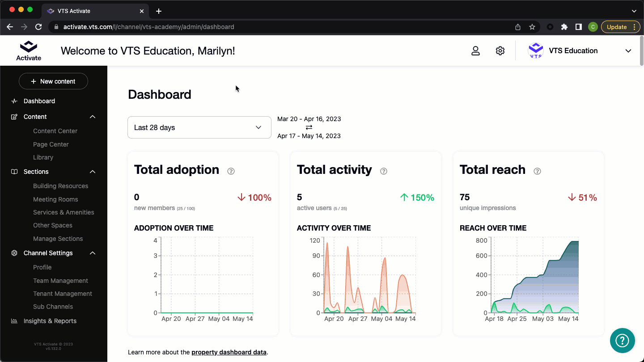Click the Dashboard pulse icon in sidebar
Screen dimensions: 644x362
pos(14,101)
